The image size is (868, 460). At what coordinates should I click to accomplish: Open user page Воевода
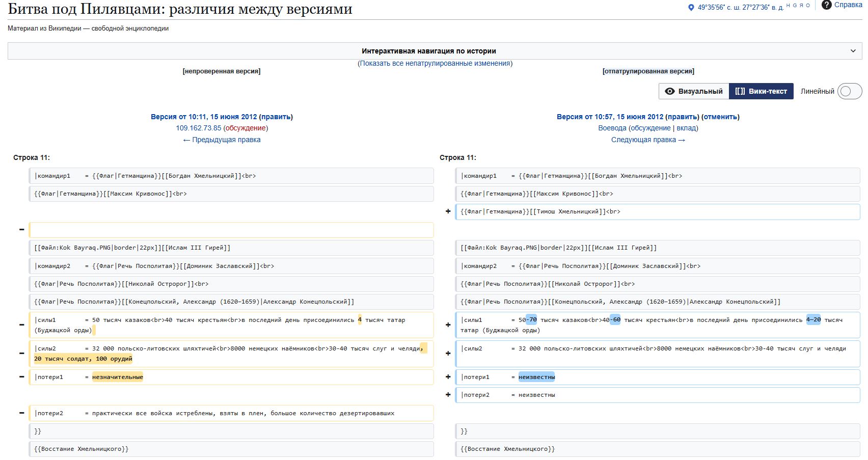pos(612,128)
